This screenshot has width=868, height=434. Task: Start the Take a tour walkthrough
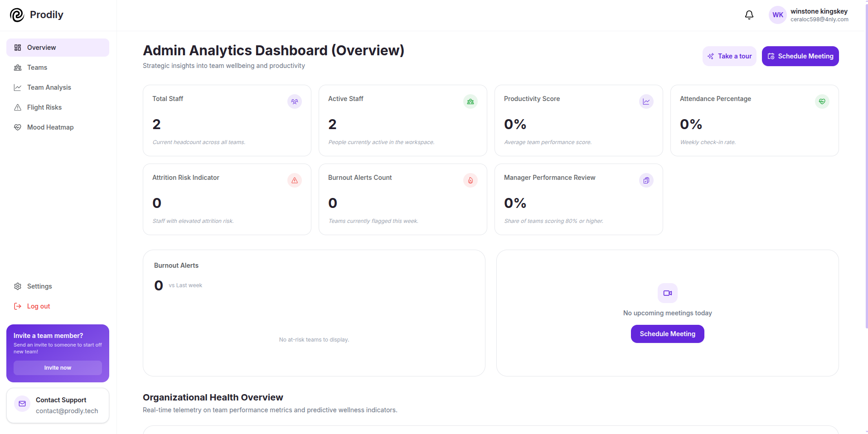pos(729,56)
